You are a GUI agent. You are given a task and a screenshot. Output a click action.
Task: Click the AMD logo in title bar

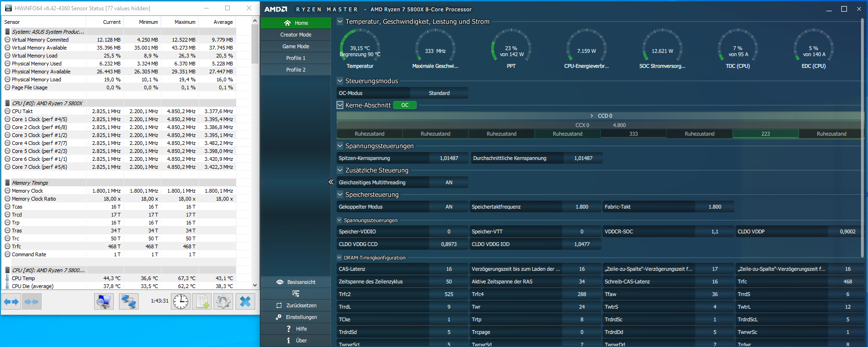276,9
